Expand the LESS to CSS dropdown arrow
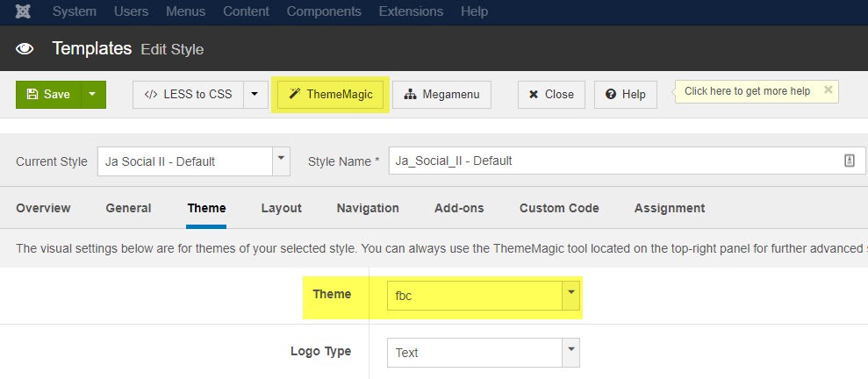 tap(255, 95)
